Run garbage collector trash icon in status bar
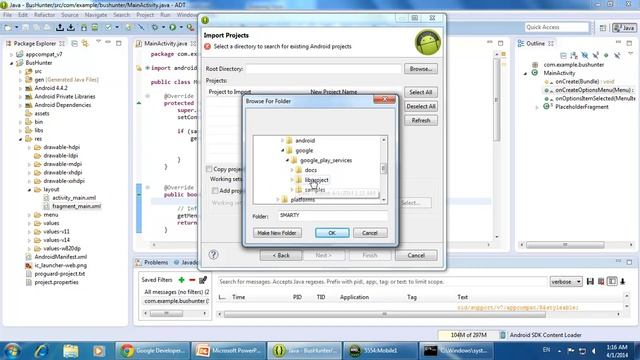 tap(503, 335)
